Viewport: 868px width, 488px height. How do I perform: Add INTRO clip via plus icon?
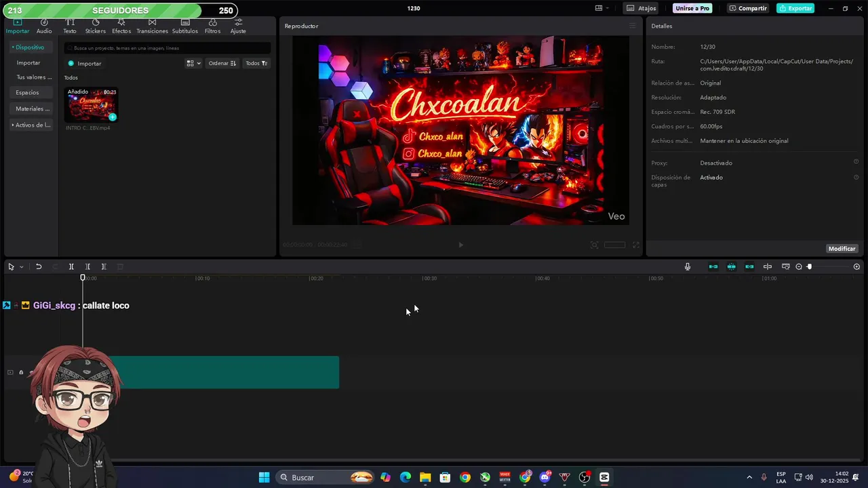pyautogui.click(x=113, y=117)
